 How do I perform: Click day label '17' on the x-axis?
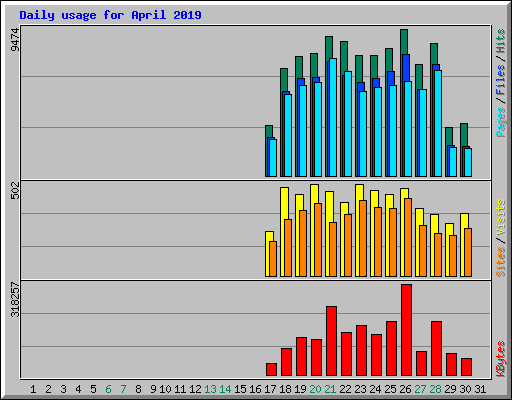pos(270,389)
